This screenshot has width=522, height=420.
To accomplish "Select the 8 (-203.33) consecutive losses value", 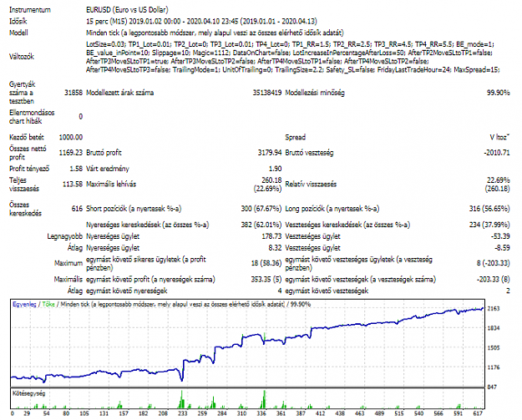I will tap(493, 263).
